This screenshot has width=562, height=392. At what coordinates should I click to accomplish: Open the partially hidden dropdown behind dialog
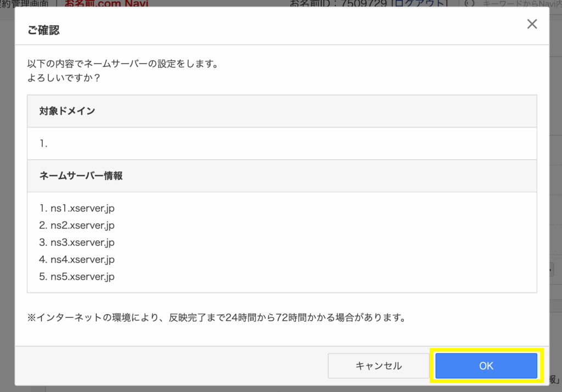[x=550, y=269]
